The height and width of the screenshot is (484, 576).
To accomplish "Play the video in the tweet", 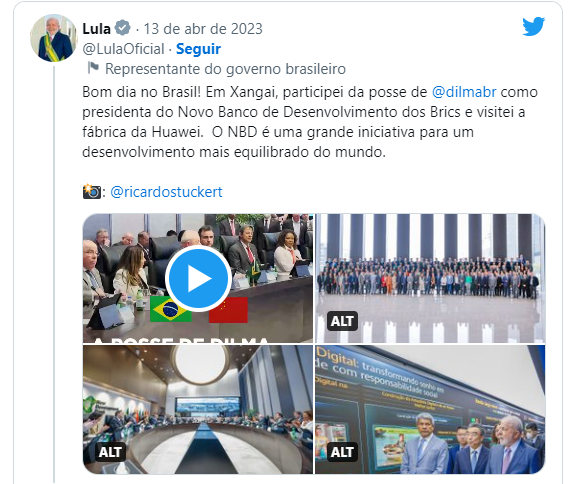I will [x=198, y=279].
